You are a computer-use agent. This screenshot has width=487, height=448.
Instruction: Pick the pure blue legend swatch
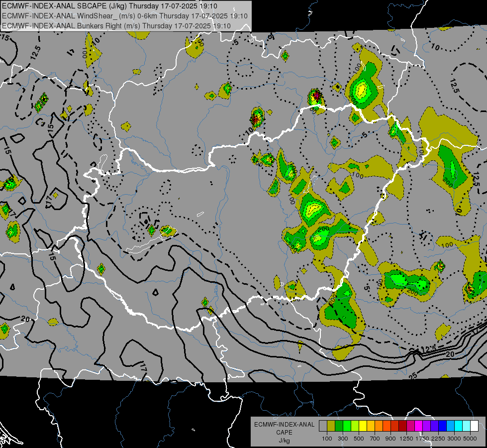[443, 426]
